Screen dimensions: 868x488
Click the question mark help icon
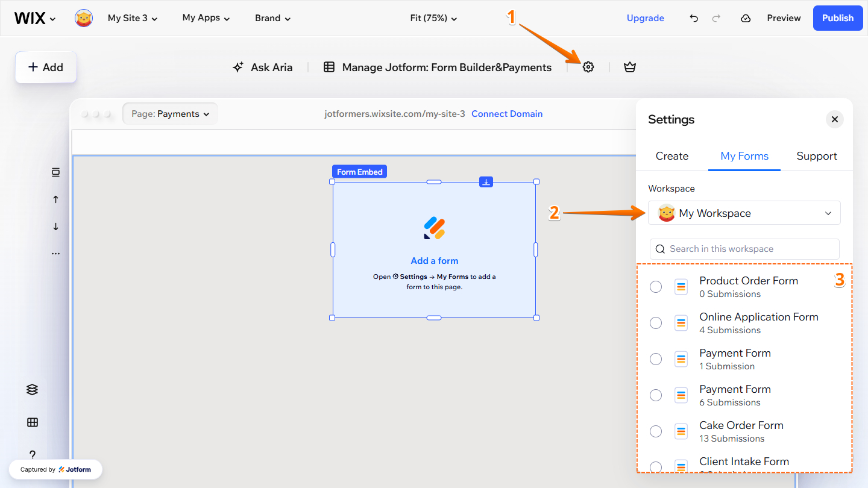(33, 454)
